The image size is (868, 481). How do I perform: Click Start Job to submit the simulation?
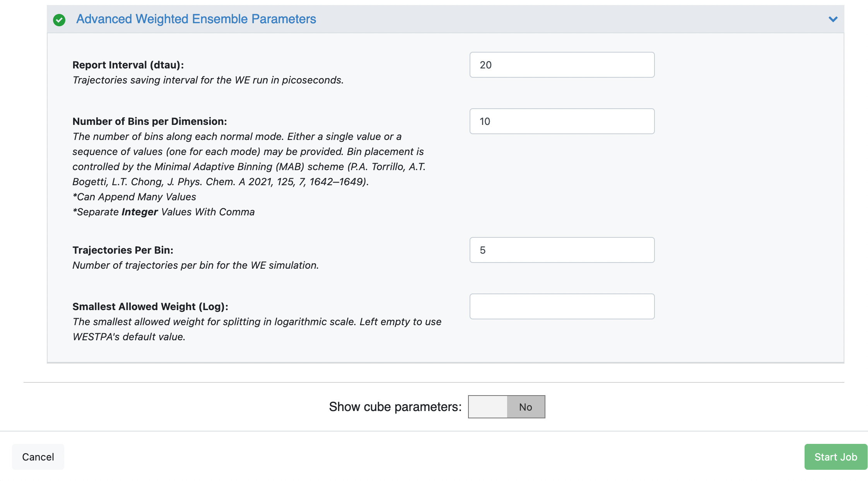coord(836,457)
